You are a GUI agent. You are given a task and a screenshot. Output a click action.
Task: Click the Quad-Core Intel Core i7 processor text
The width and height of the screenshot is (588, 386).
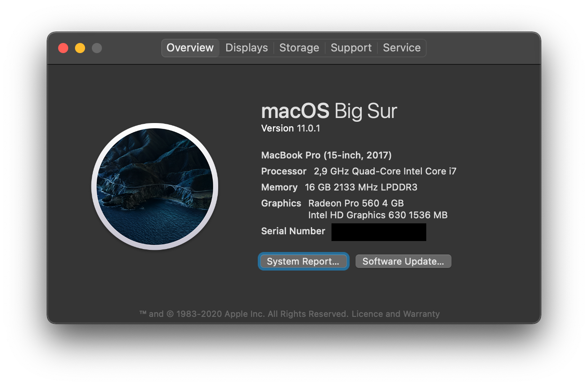(x=385, y=171)
